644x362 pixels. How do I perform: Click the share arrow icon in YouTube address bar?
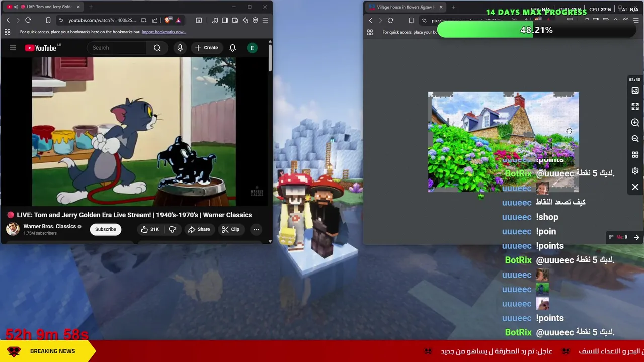point(155,20)
